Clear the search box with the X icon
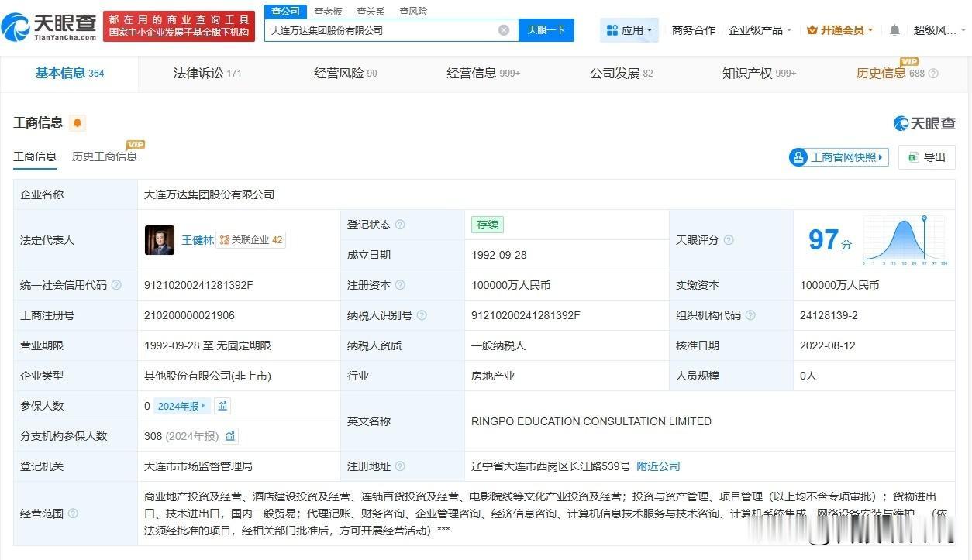 (504, 30)
